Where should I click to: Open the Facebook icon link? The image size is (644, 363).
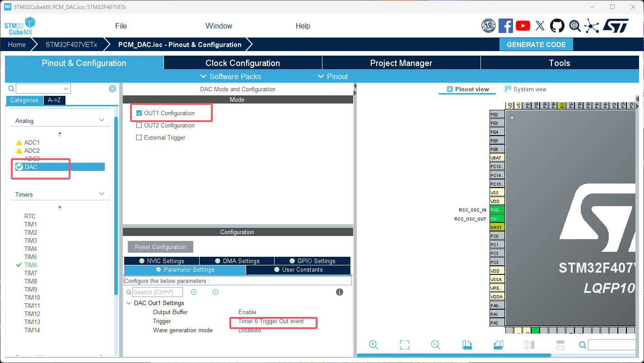pos(506,26)
